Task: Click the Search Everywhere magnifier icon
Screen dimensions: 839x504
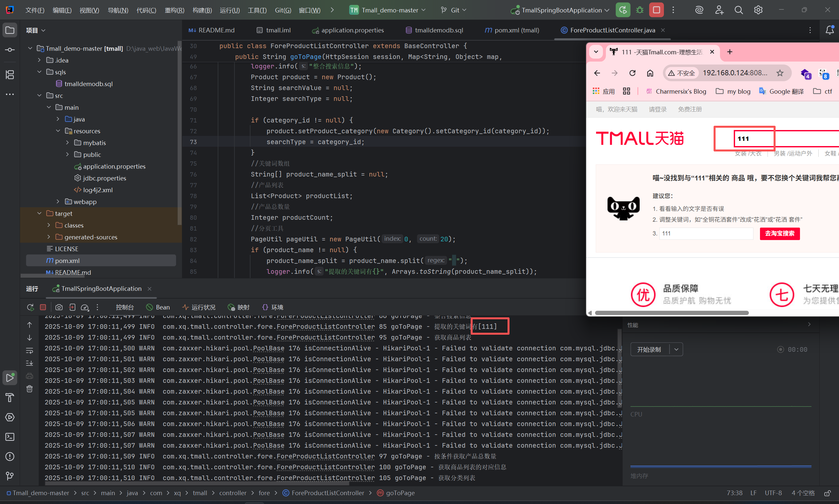Action: 738,10
